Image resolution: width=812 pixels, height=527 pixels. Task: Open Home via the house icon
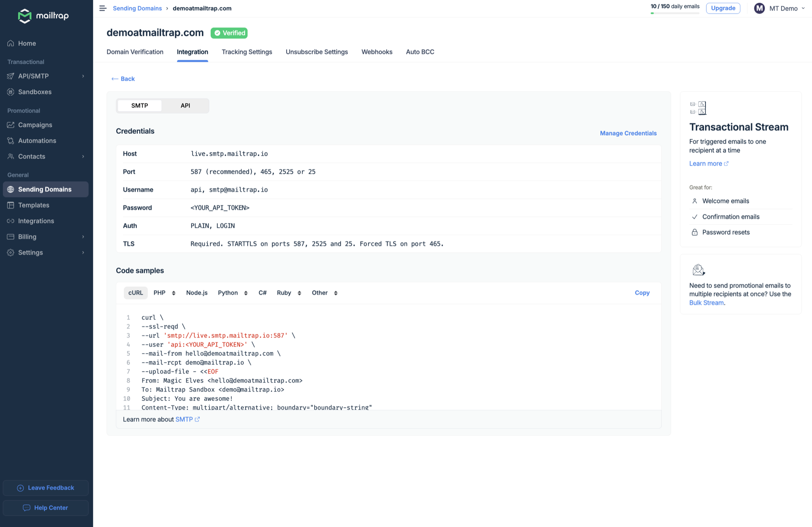point(11,43)
